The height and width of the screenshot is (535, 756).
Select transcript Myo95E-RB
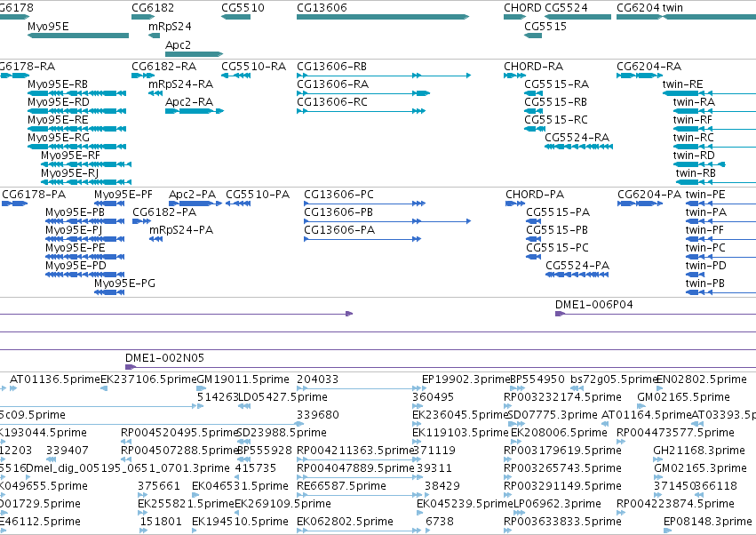pos(58,84)
